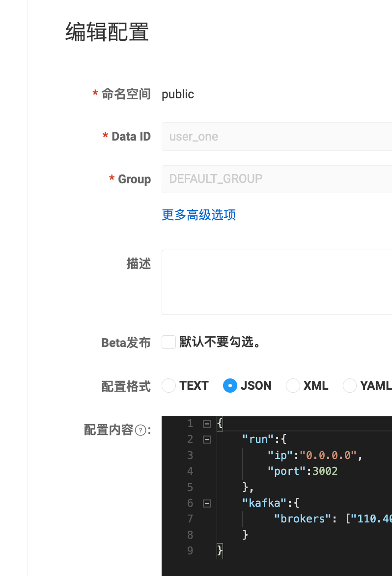Click the Group field DEFAULT_GROUP
The image size is (392, 576).
[277, 179]
